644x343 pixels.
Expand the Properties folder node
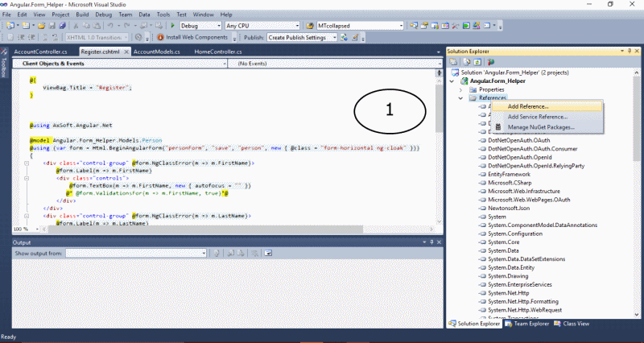tap(462, 89)
